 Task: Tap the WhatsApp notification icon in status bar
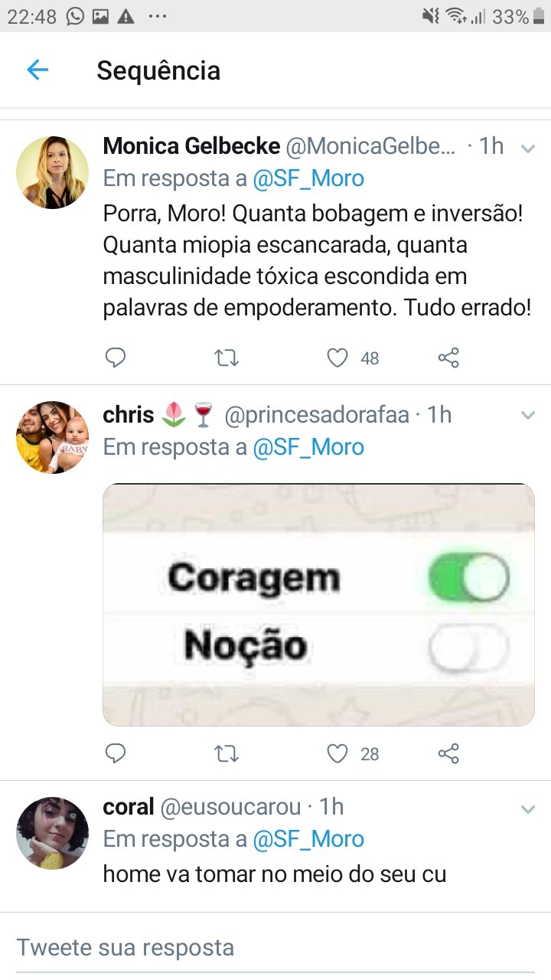[x=75, y=16]
